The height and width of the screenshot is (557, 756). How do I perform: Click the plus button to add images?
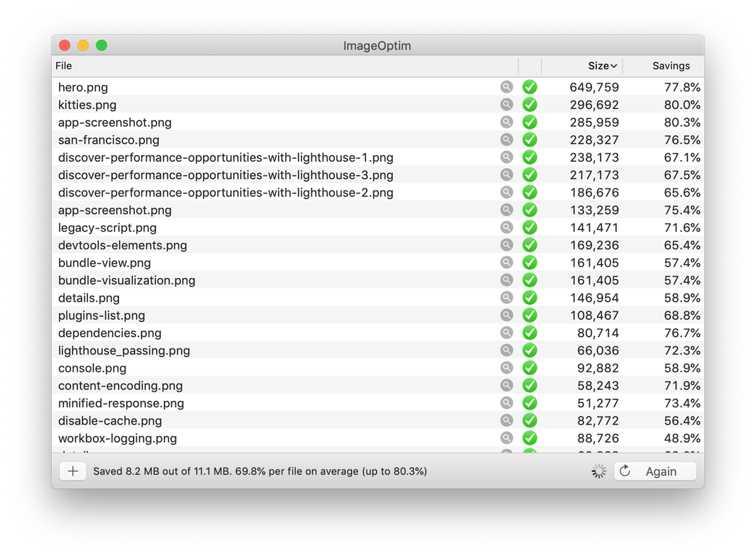click(72, 471)
